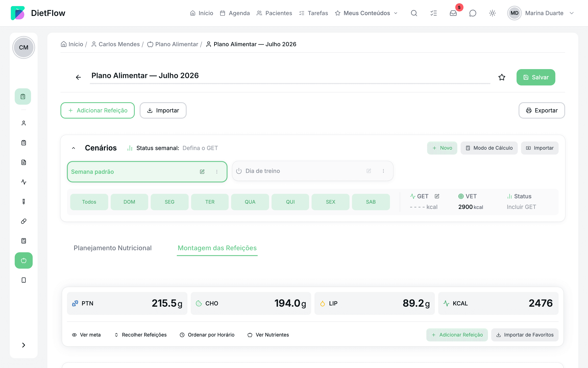Viewport: 588px width, 368px height.
Task: Expand the Marina Duarte account menu
Action: [571, 13]
